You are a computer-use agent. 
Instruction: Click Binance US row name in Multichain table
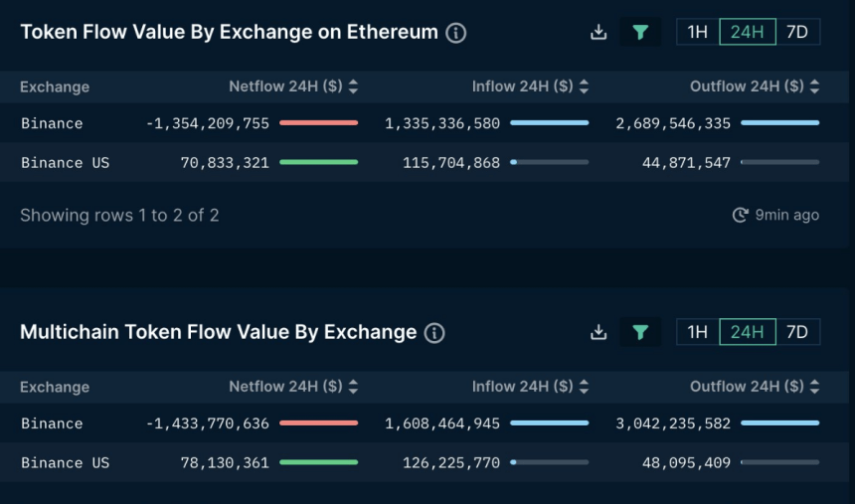click(x=65, y=462)
